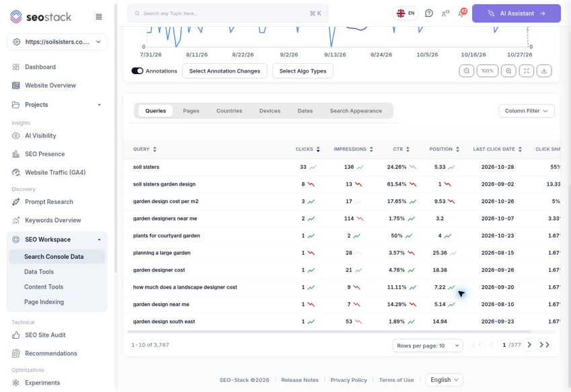Launch the AI Assistant

[x=517, y=13]
